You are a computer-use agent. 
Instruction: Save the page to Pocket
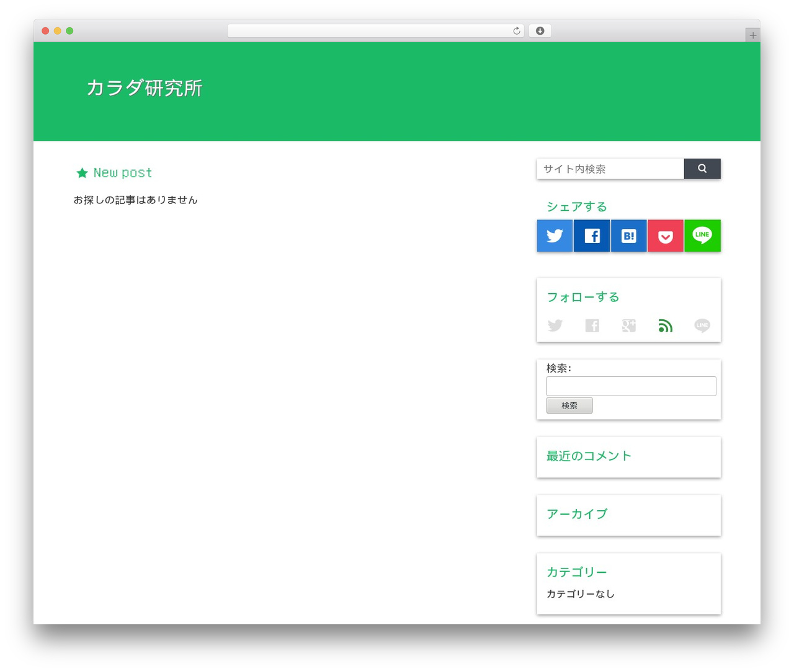coord(666,236)
